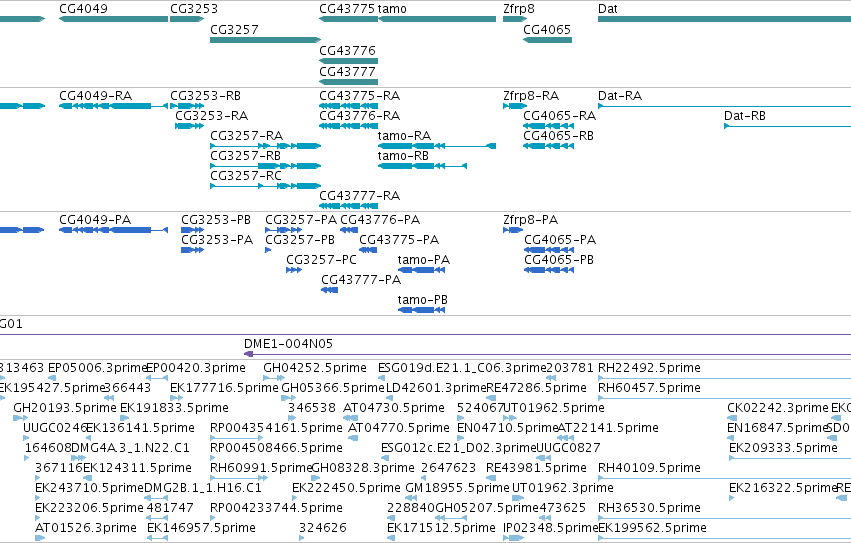Click protein CG3257-PC

pos(294,270)
